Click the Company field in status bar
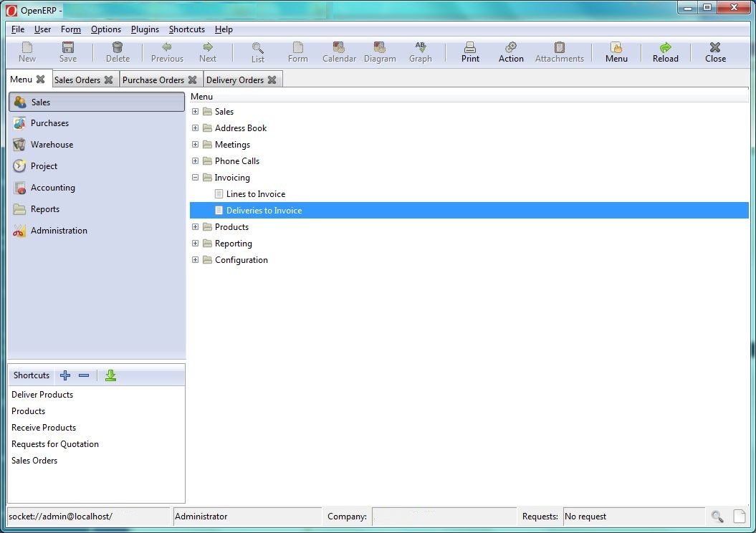756x533 pixels. pyautogui.click(x=444, y=516)
